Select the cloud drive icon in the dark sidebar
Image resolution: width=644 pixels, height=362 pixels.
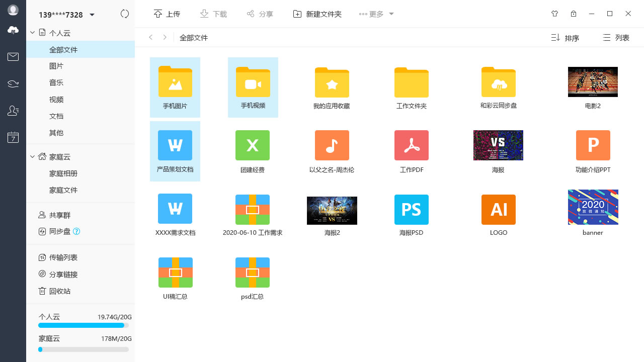pyautogui.click(x=13, y=30)
